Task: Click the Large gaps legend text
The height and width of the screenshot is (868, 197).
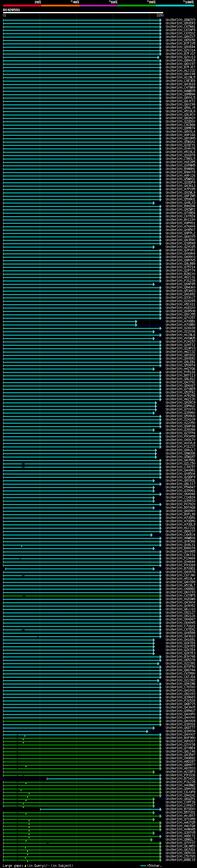Action: tap(38, 865)
